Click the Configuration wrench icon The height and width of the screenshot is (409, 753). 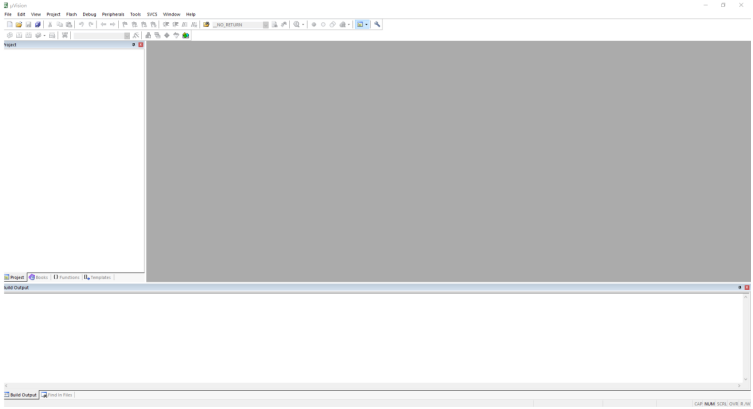(x=378, y=24)
